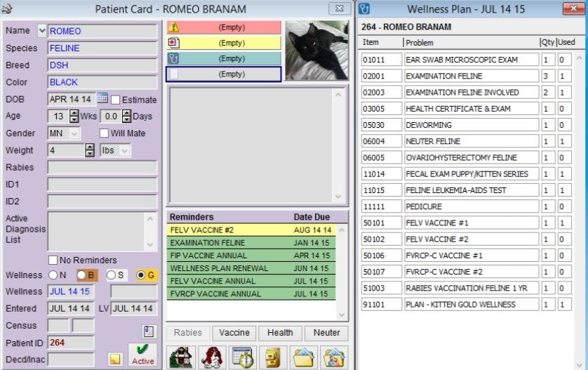
Task: Adjust the Weight spinner arrows
Action: coord(90,150)
